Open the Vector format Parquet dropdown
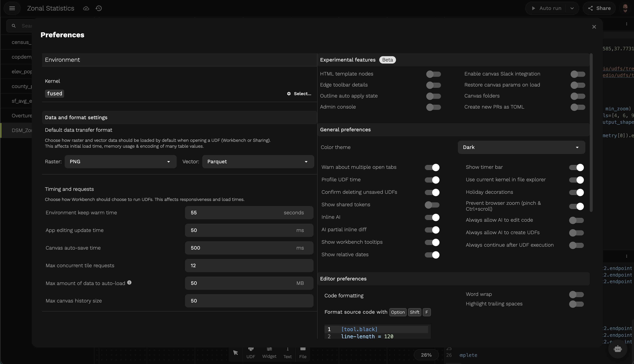634x364 pixels. click(258, 161)
